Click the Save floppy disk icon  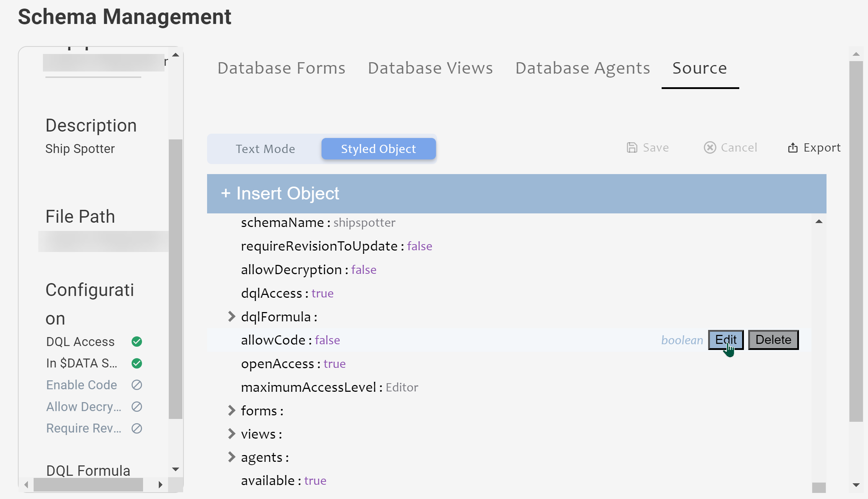pyautogui.click(x=632, y=148)
